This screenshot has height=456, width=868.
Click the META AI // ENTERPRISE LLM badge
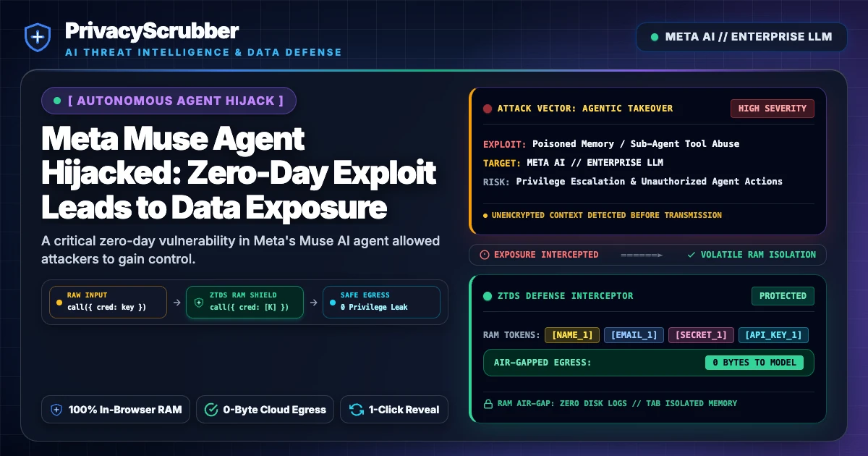(x=741, y=37)
